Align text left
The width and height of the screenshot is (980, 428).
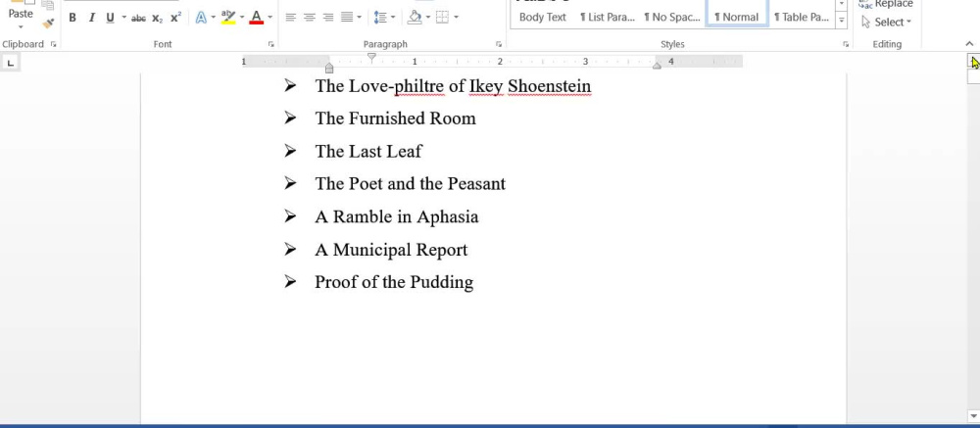pos(291,18)
